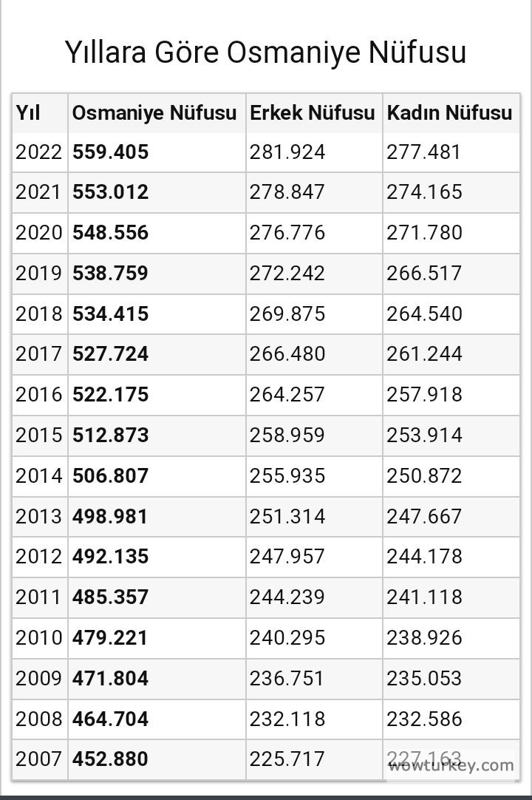Select the 2015 year cell
This screenshot has height=800, width=532.
[x=39, y=435]
